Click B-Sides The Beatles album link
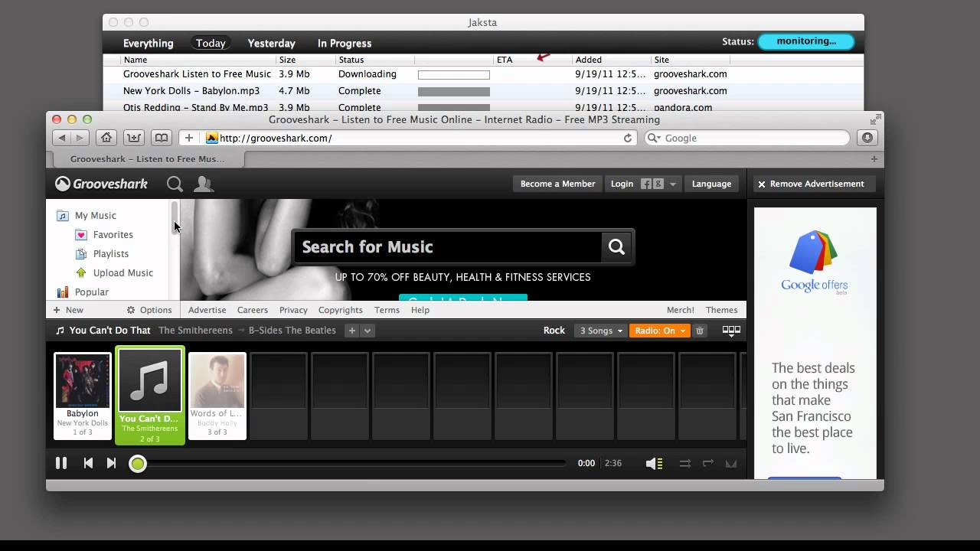The image size is (980, 551). (x=292, y=331)
